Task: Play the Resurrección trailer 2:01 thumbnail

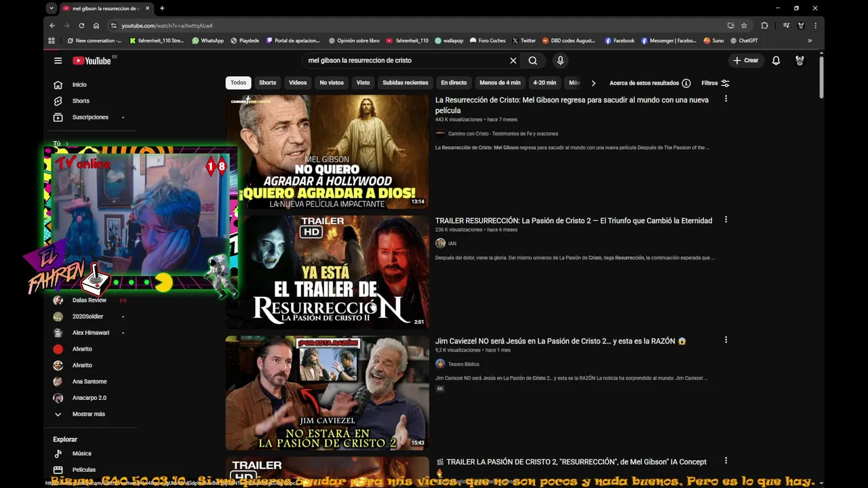Action: click(328, 272)
